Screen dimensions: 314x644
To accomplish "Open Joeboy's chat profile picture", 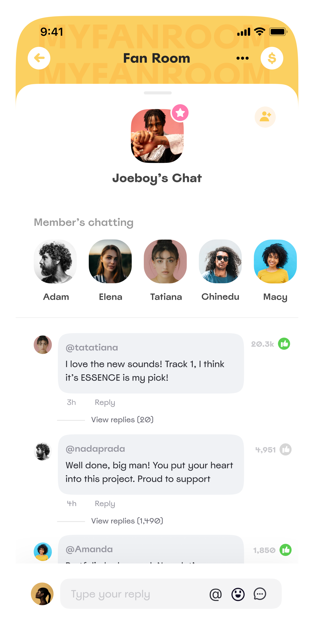I will click(x=157, y=136).
